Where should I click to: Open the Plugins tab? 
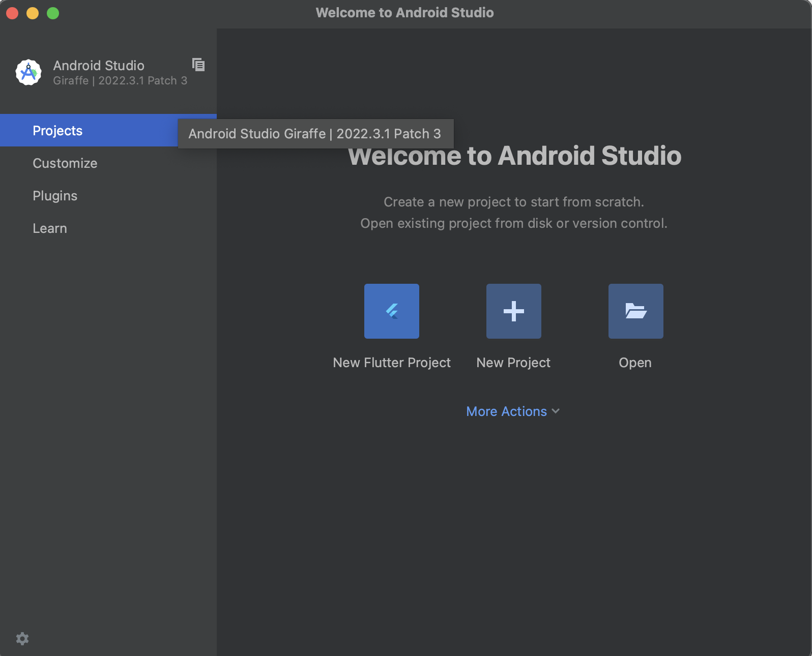coord(108,196)
